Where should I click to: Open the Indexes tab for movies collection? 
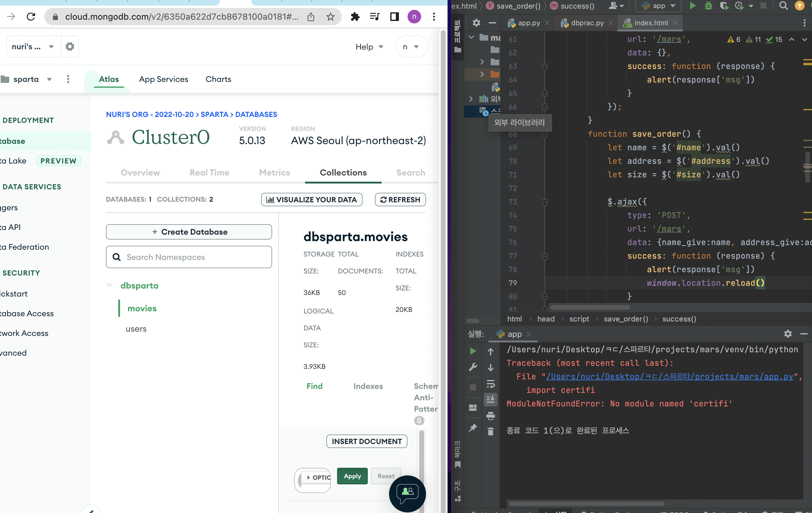coord(368,386)
